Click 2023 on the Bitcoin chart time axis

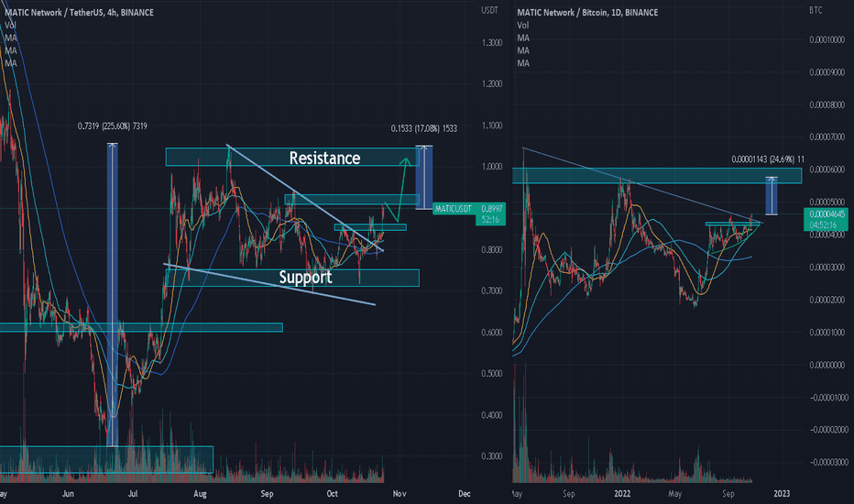782,494
